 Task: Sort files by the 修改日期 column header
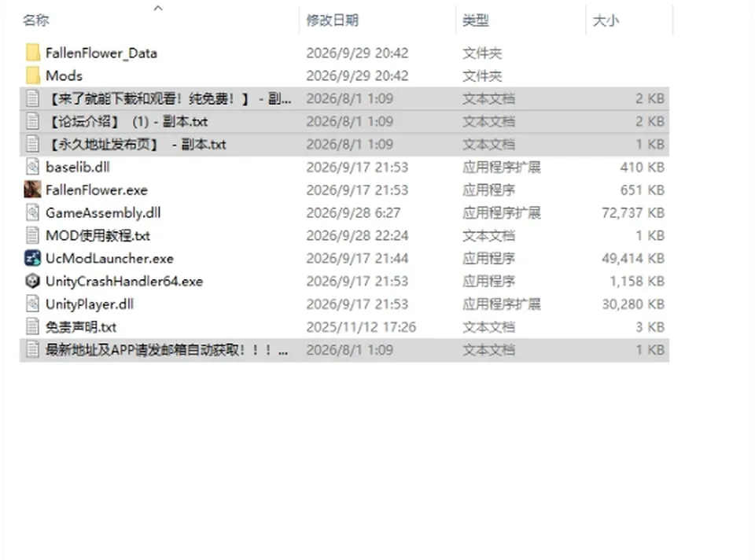click(333, 20)
